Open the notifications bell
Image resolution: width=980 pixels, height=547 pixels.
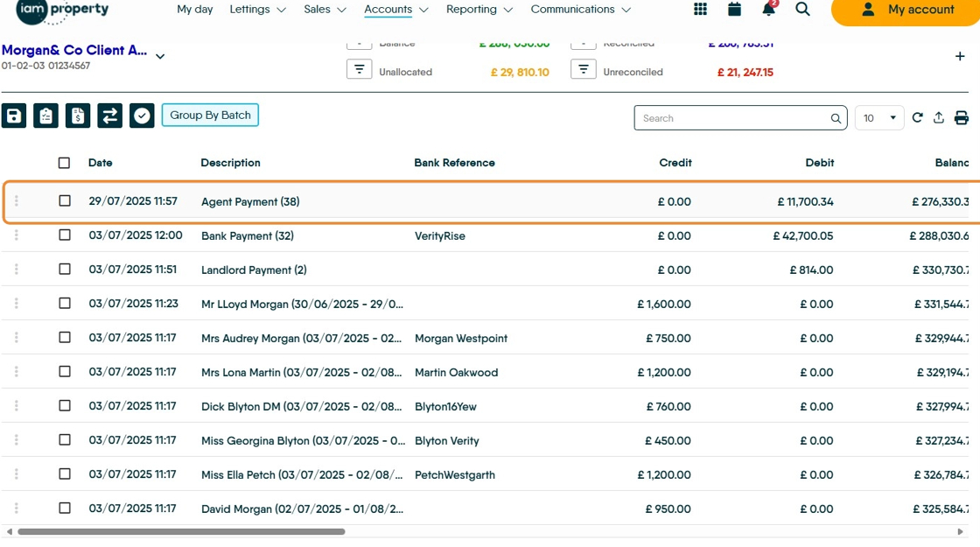[x=768, y=10]
